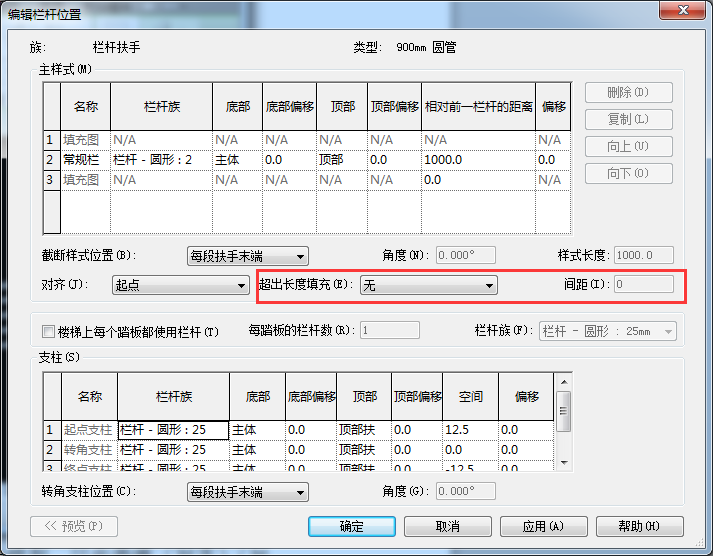The height and width of the screenshot is (556, 713).
Task: Click the 12.5 空间 cell for 起点支柱
Action: pos(470,430)
